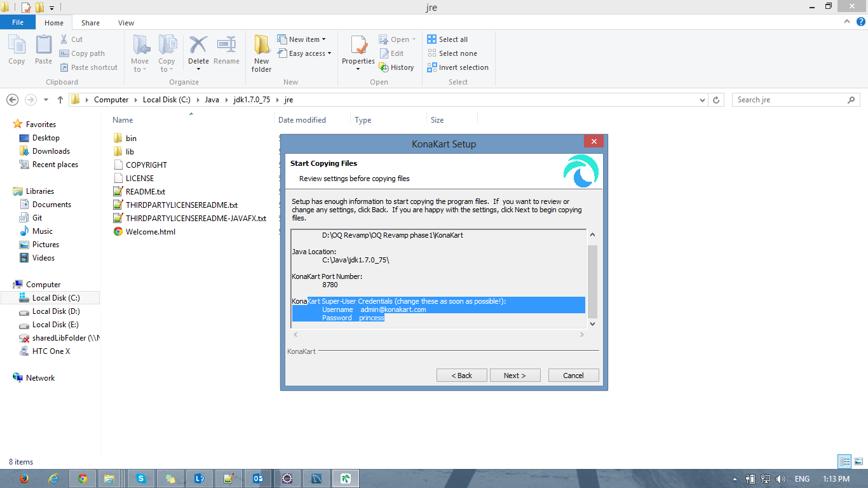Click Select none in ribbon
The image size is (868, 488).
click(x=452, y=53)
